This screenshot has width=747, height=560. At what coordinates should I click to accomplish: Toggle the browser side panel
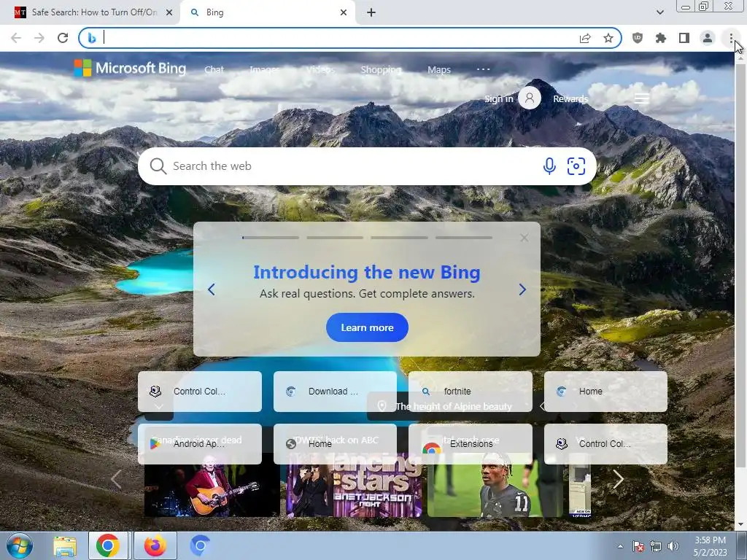[684, 38]
